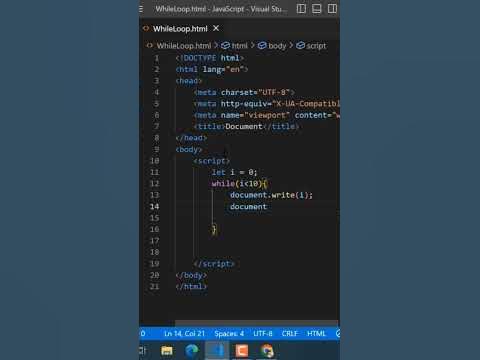Viewport: 480px width, 360px height.
Task: Launch Microsoft Edge from the taskbar
Action: point(192,351)
